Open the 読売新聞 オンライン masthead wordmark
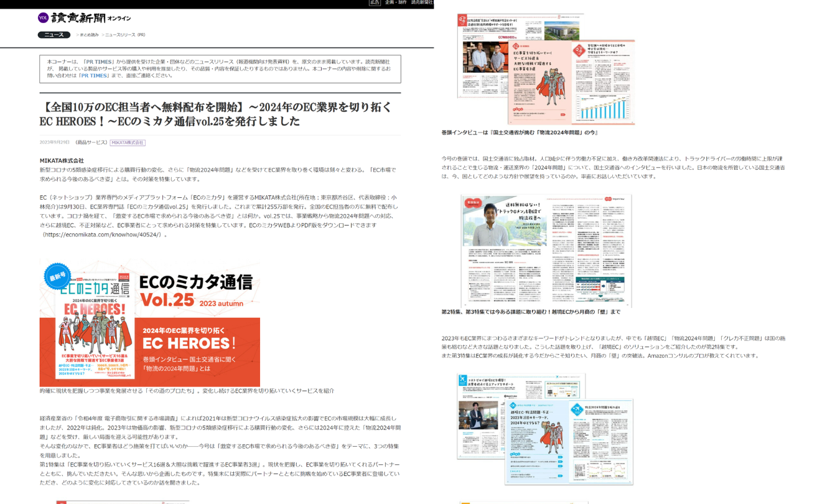This screenshot has height=504, width=840. click(x=91, y=18)
